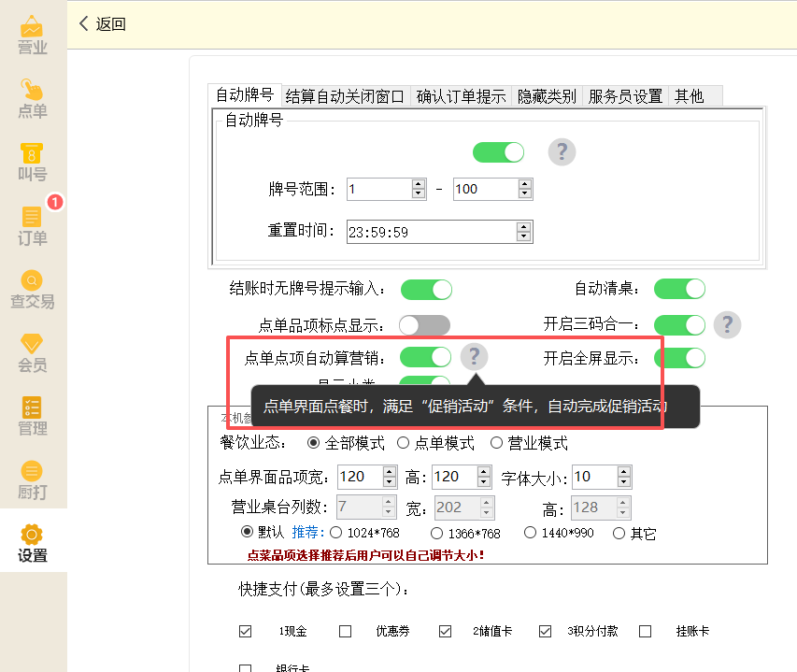797x672 pixels.
Task: Check the 挂账卡 quick payment checkbox
Action: pyautogui.click(x=645, y=631)
